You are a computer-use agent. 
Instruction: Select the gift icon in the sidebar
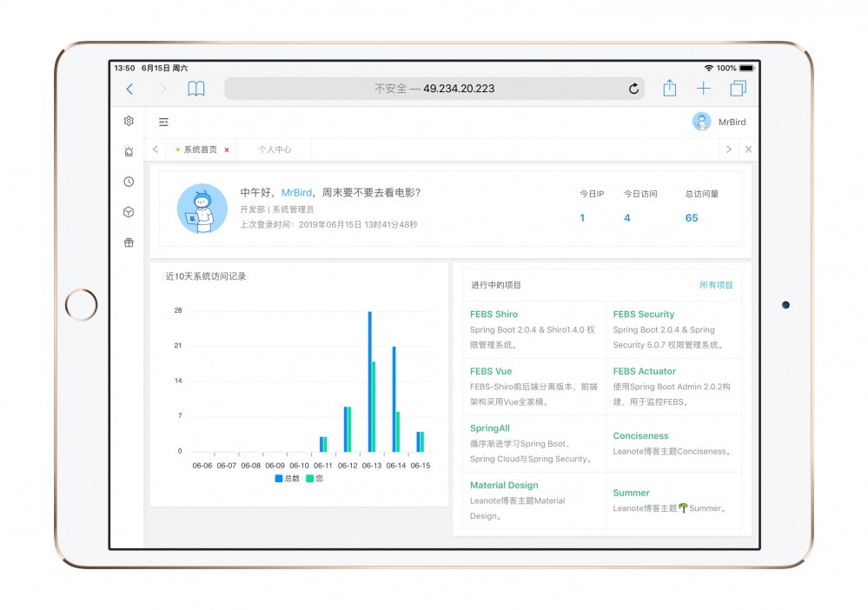pos(128,242)
